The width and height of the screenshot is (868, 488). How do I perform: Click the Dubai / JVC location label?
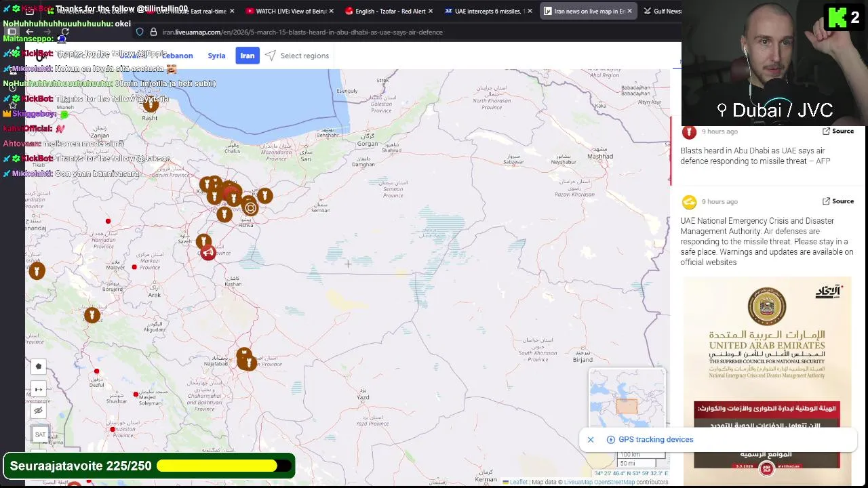tap(774, 110)
